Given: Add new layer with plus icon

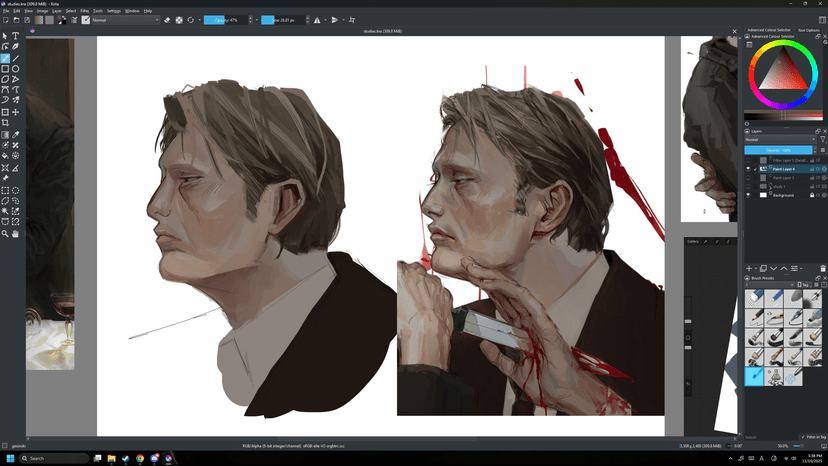Looking at the screenshot, I should coord(750,268).
